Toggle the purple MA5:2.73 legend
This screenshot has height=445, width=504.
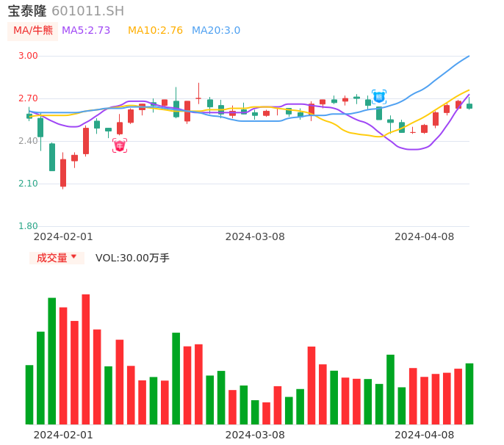click(x=86, y=31)
